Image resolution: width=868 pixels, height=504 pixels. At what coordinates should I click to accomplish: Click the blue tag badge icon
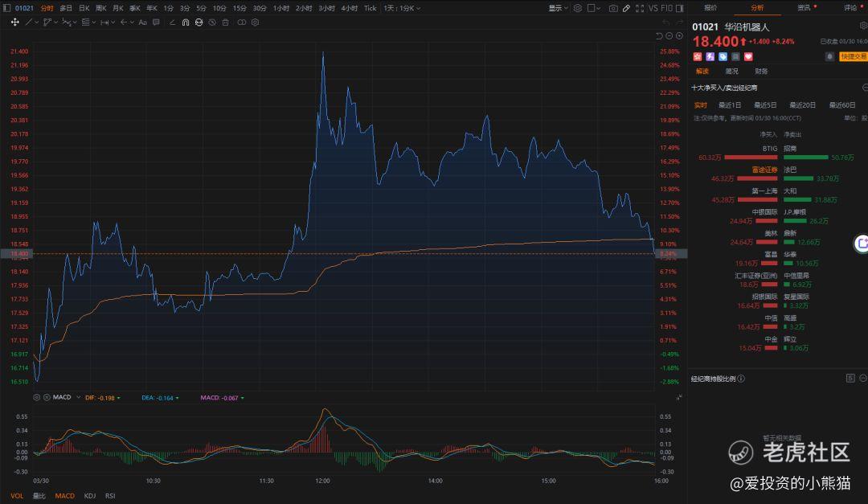[x=723, y=56]
